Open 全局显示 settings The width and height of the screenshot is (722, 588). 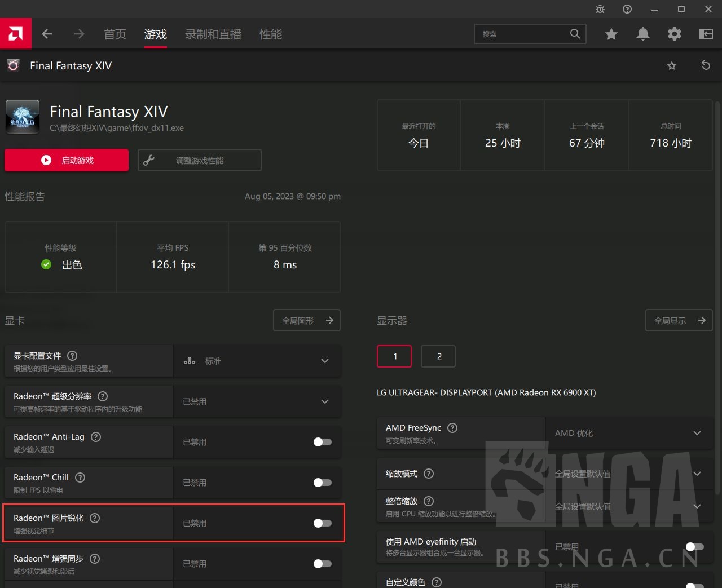(679, 320)
